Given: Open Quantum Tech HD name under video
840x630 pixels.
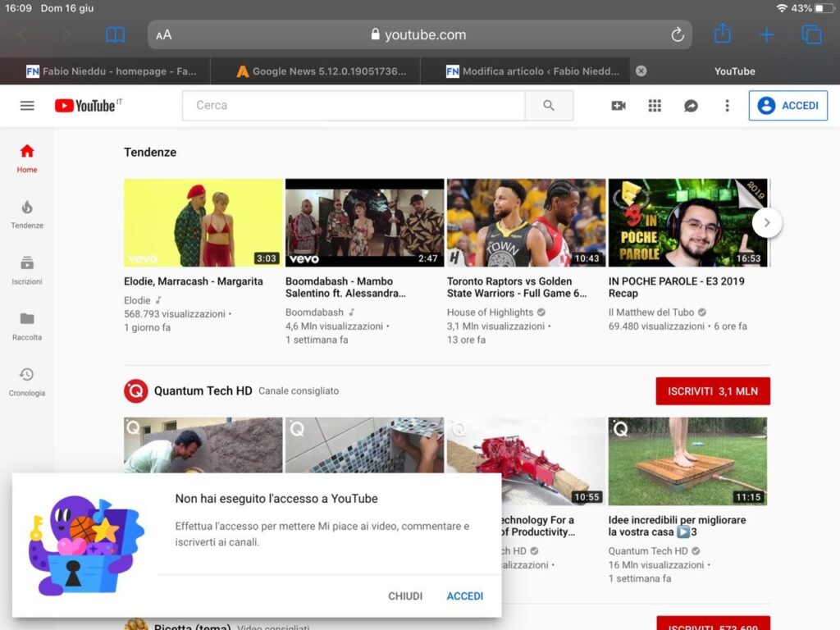Looking at the screenshot, I should 648,550.
